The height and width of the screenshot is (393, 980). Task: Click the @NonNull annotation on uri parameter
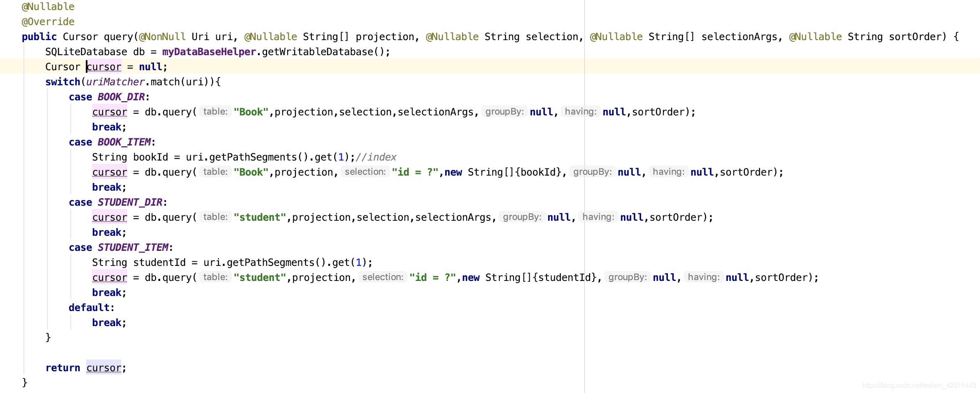(162, 37)
